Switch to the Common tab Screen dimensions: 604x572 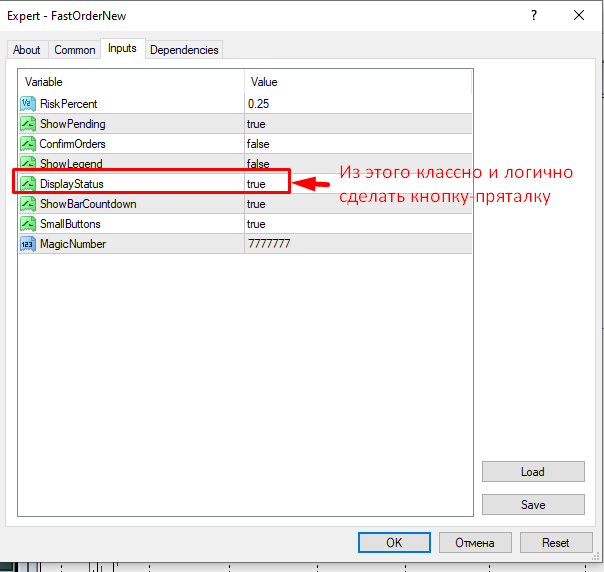74,50
